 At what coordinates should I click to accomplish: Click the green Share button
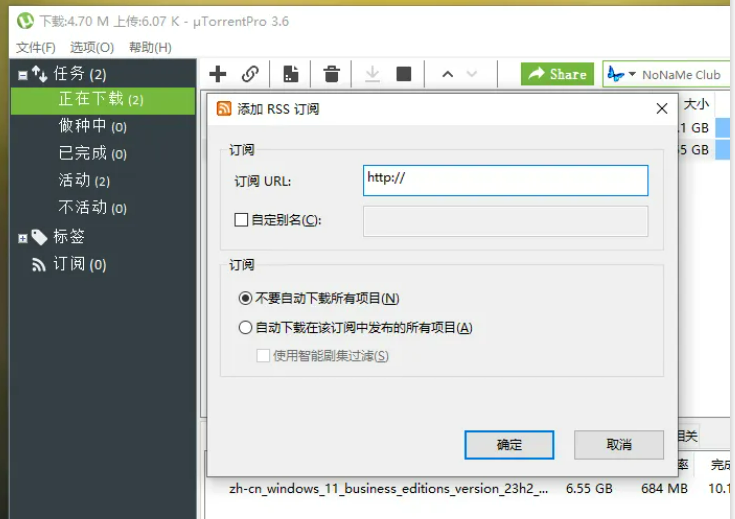click(x=557, y=74)
